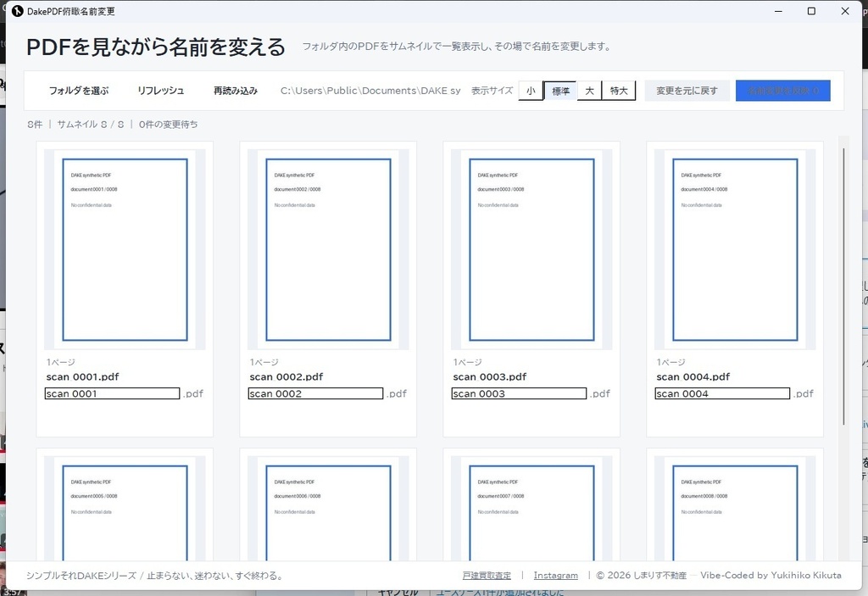
Task: Click the 表示サイズ label
Action: coord(492,91)
